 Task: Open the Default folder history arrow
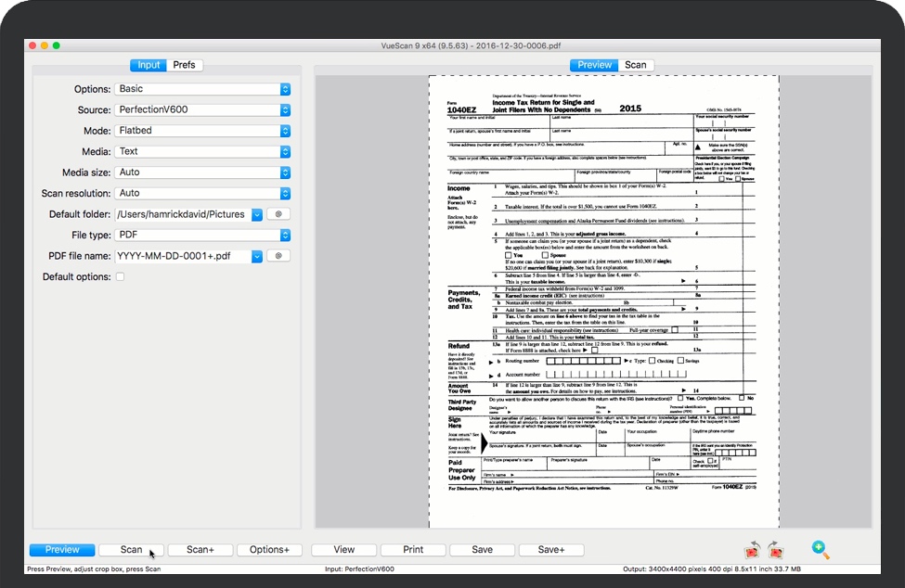(257, 214)
